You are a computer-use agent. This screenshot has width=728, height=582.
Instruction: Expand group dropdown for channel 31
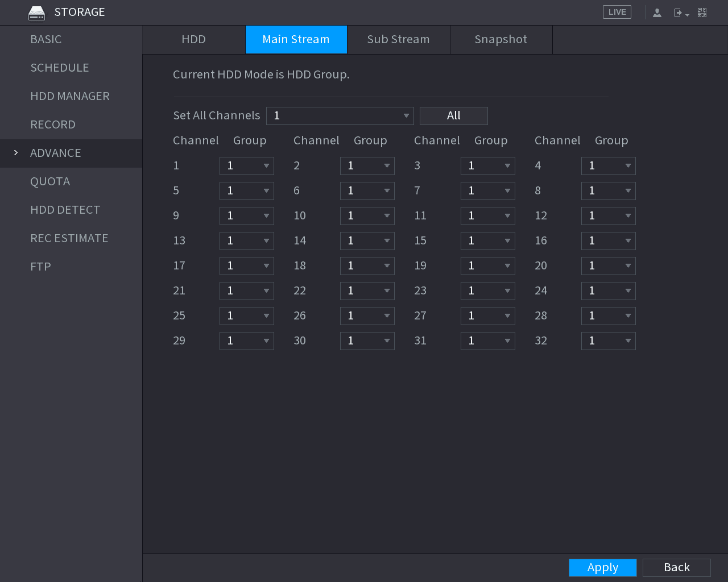coord(488,341)
